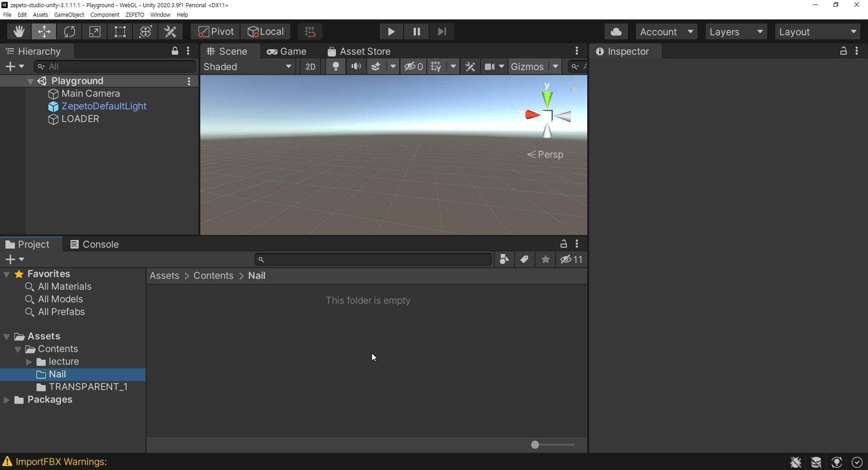This screenshot has height=470, width=868.
Task: Open the Gizmos dropdown arrow
Action: click(555, 66)
